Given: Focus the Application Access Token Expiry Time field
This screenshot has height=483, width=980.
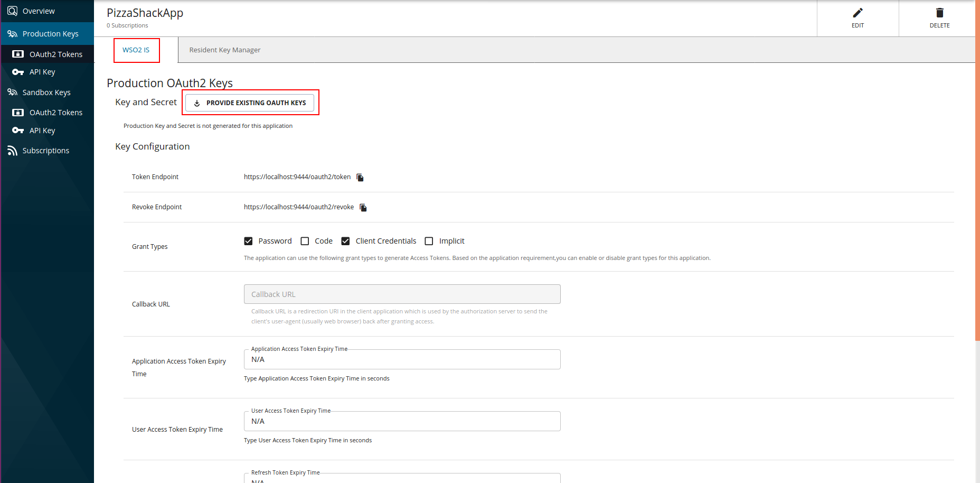Looking at the screenshot, I should 402,360.
